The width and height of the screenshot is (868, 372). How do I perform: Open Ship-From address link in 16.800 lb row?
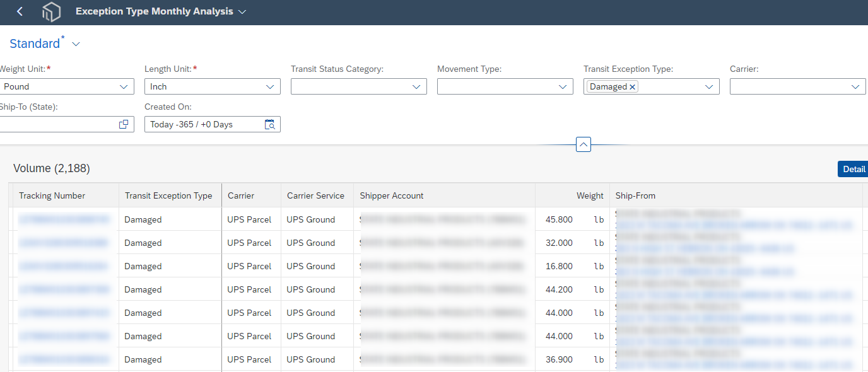click(705, 272)
